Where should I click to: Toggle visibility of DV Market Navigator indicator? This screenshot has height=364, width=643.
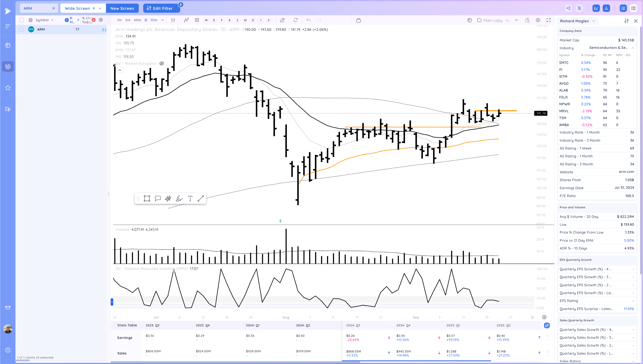click(162, 63)
